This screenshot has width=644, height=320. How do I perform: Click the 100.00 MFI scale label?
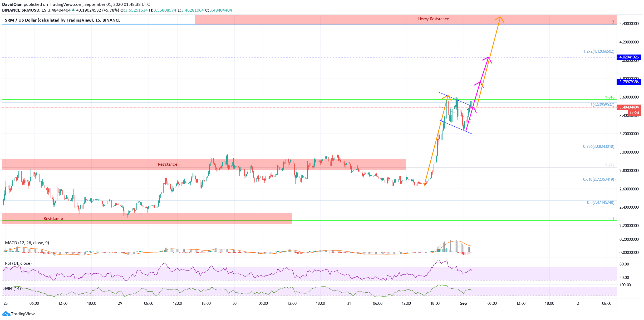tap(625, 285)
